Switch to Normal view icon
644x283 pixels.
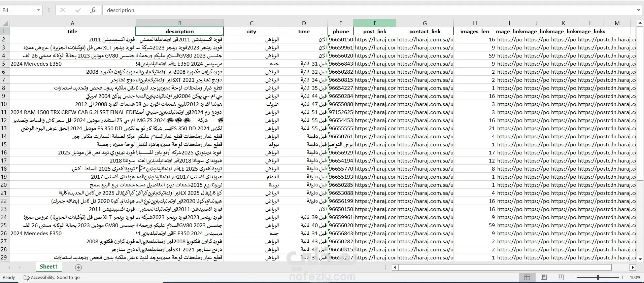click(x=527, y=277)
